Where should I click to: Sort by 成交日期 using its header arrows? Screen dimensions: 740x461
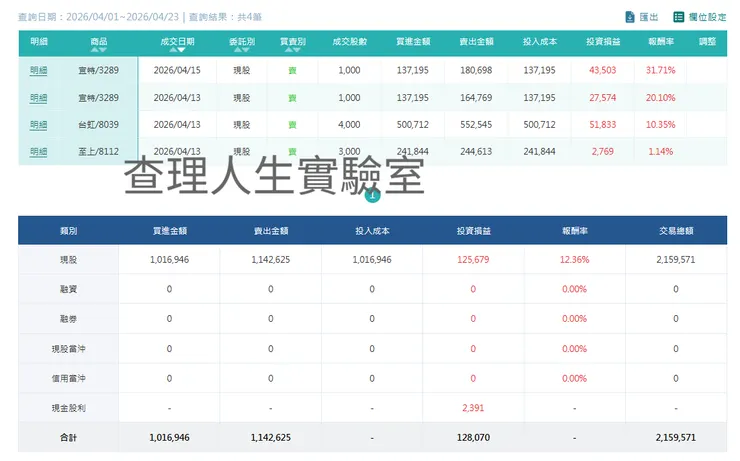point(177,50)
